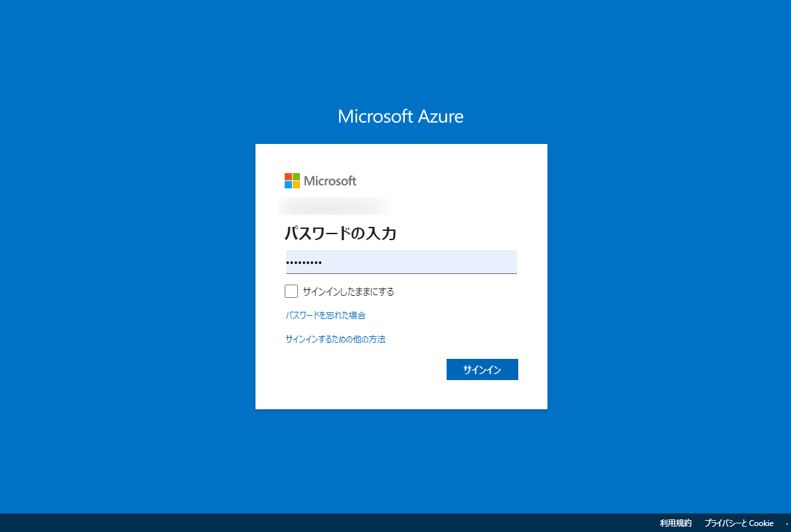Open the プライバシーと Cookie footer link

pyautogui.click(x=739, y=523)
